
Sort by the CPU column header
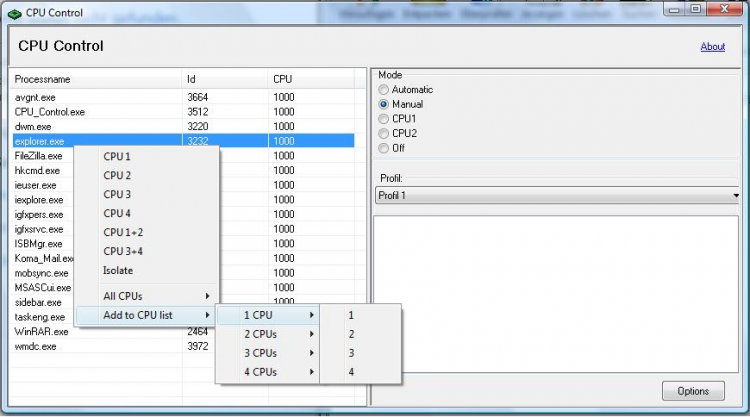click(311, 79)
